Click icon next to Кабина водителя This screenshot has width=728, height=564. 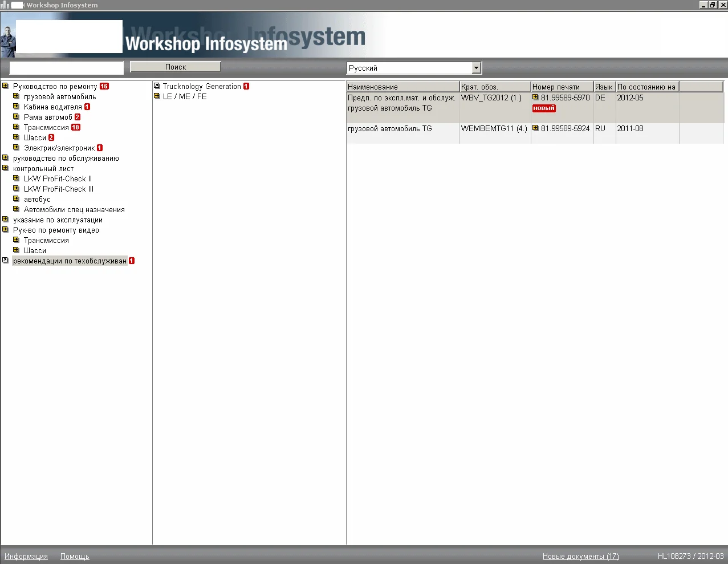point(17,107)
